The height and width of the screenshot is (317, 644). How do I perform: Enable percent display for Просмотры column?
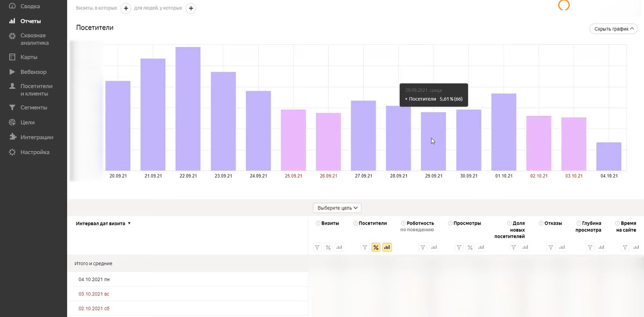(470, 248)
